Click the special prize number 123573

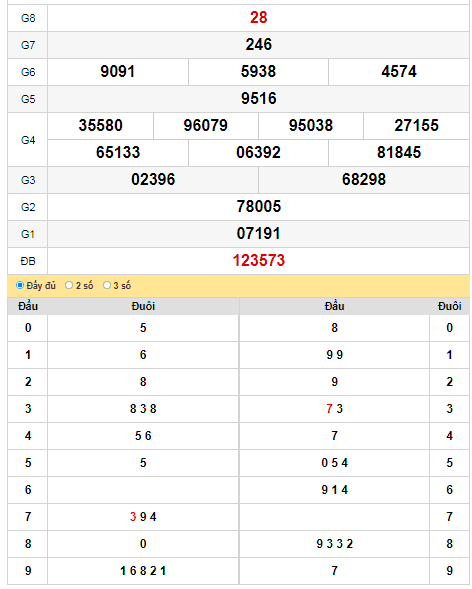[259, 261]
